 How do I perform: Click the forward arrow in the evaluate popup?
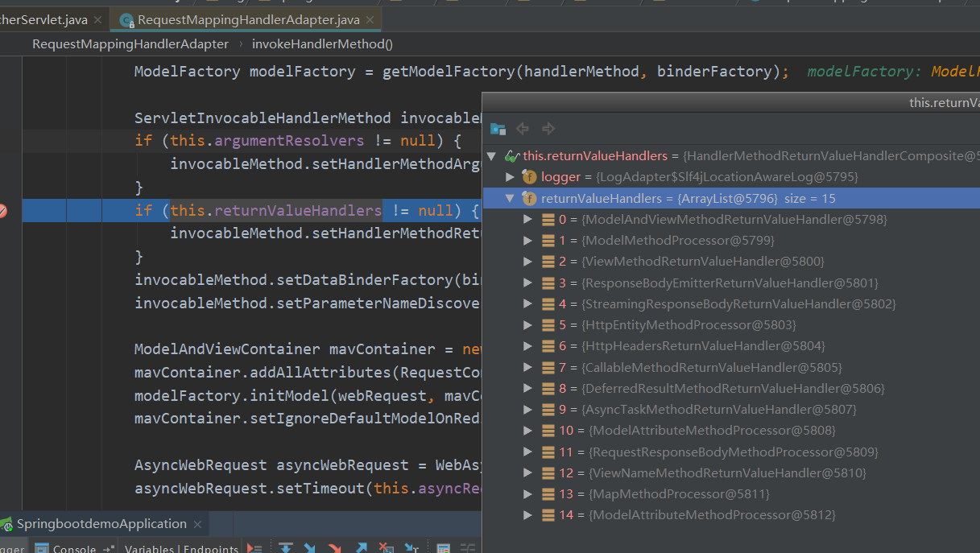tap(548, 129)
